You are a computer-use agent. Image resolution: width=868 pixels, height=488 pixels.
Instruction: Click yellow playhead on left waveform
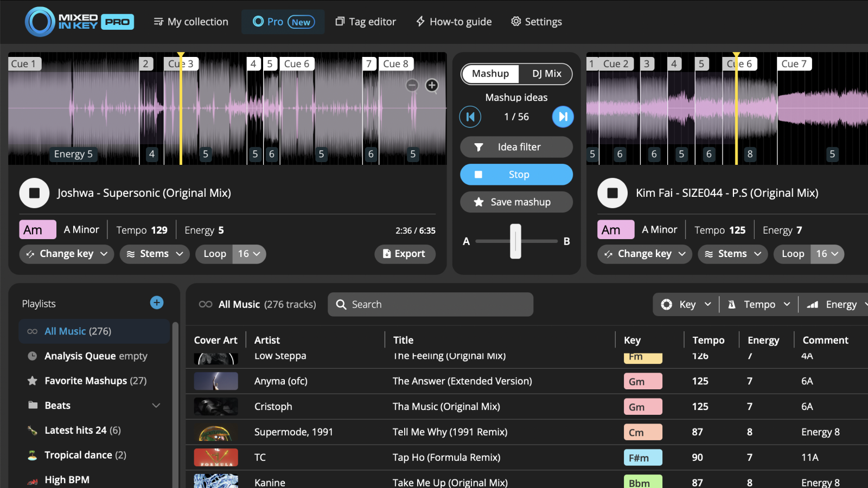pyautogui.click(x=181, y=108)
